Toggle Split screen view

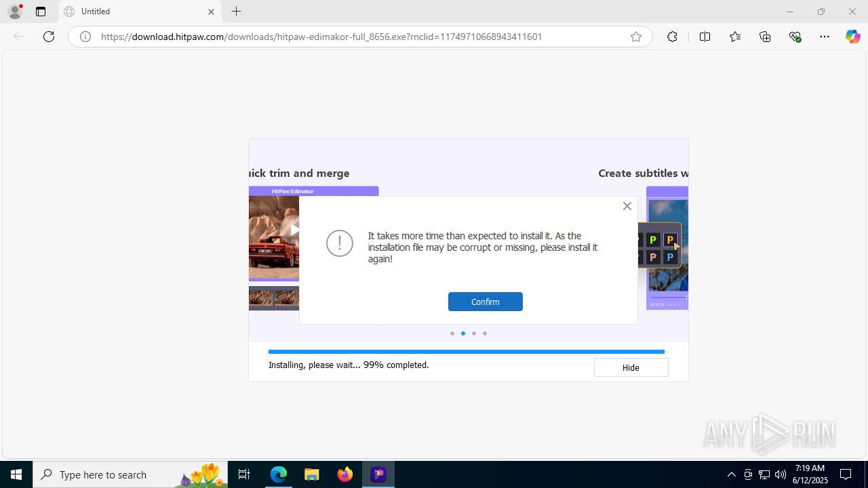[x=705, y=37]
